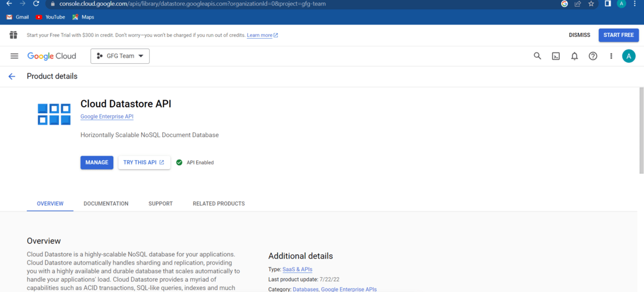The height and width of the screenshot is (292, 644).
Task: Click the browser back arrow
Action: [9, 4]
